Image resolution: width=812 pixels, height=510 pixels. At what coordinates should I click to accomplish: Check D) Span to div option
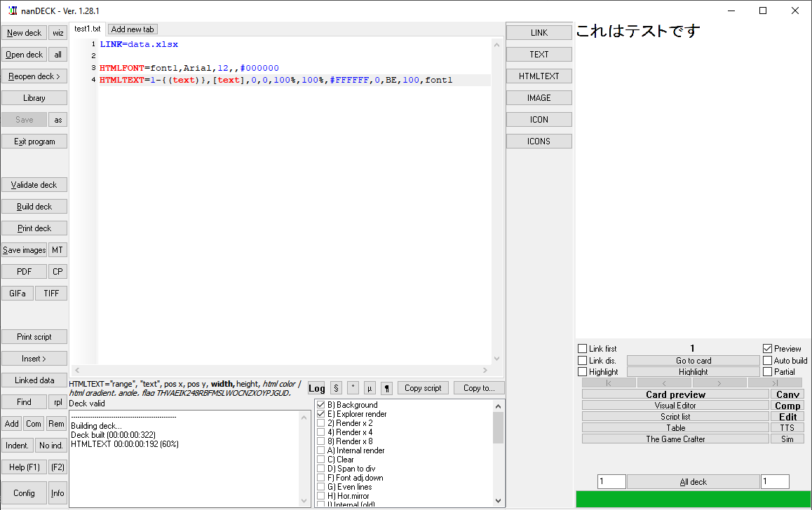click(x=321, y=469)
